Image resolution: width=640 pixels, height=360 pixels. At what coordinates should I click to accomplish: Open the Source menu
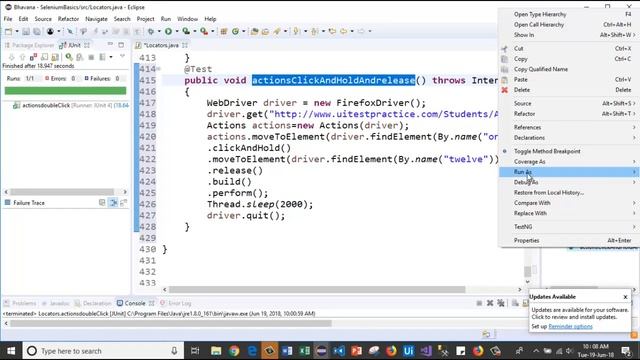[43, 19]
